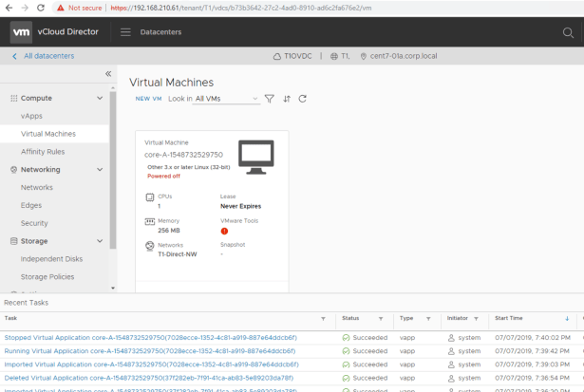The image size is (584, 392).
Task: Open the filter funnel for virtual machines
Action: pyautogui.click(x=270, y=99)
